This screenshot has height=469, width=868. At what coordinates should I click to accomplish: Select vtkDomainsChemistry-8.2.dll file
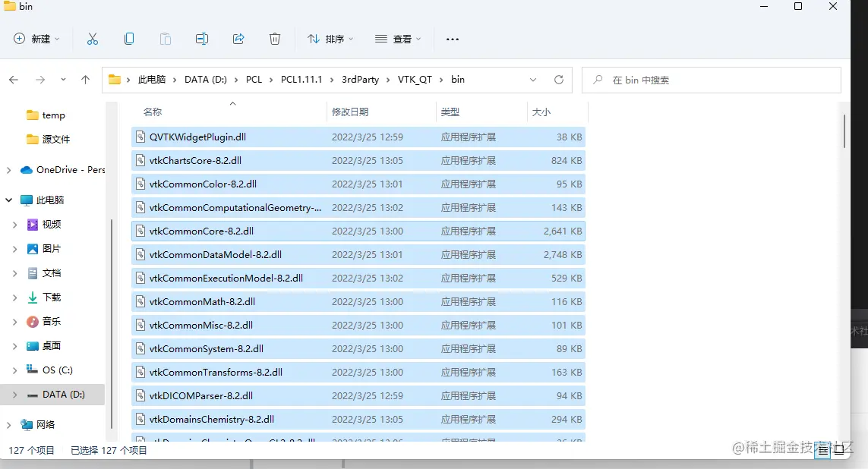(x=358, y=419)
